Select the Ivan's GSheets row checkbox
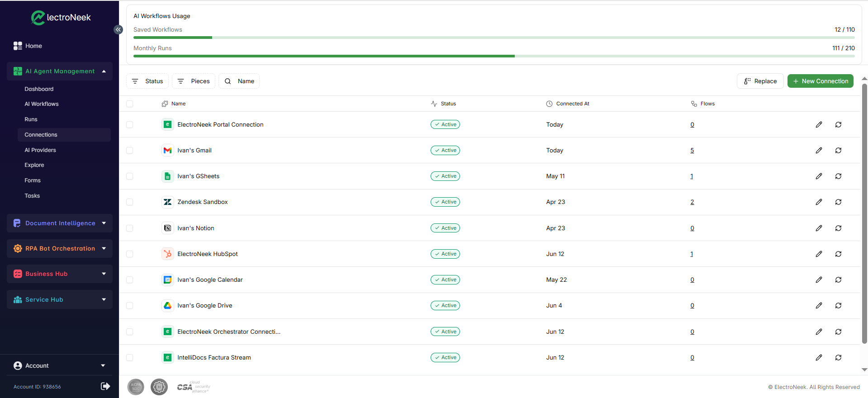 [x=130, y=176]
